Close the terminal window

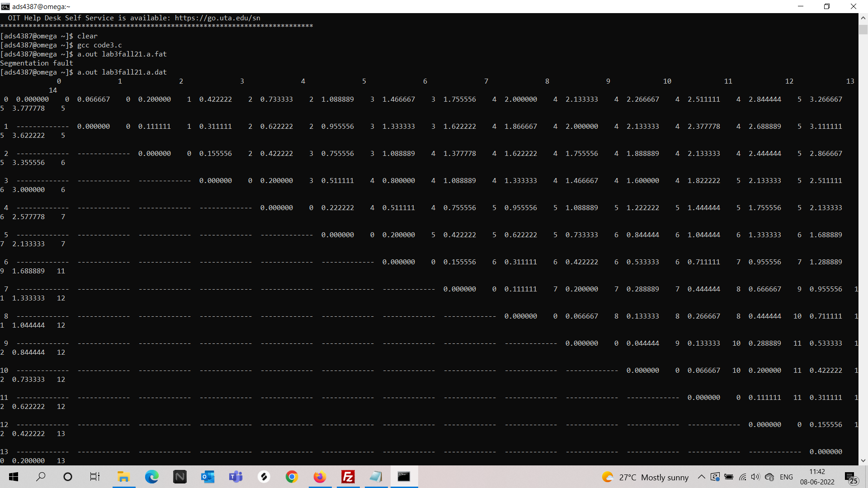[854, 6]
